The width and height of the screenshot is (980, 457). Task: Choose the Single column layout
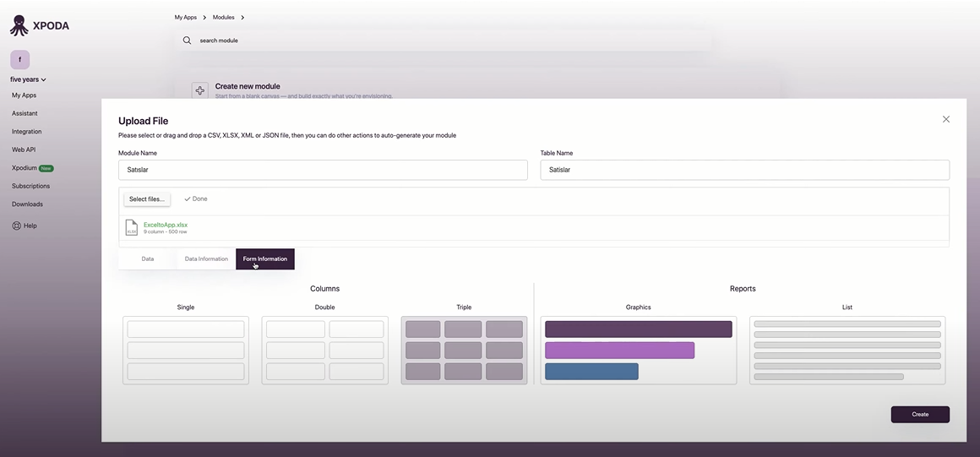[x=186, y=350]
